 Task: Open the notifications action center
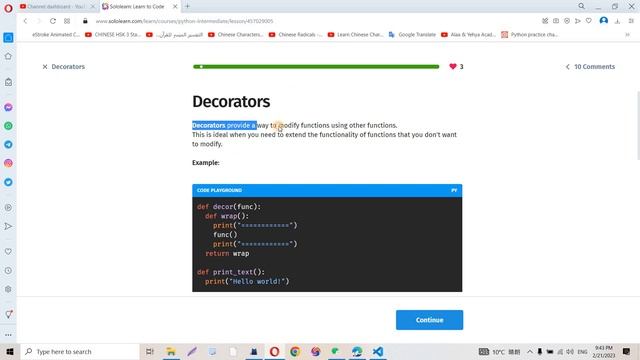point(627,351)
